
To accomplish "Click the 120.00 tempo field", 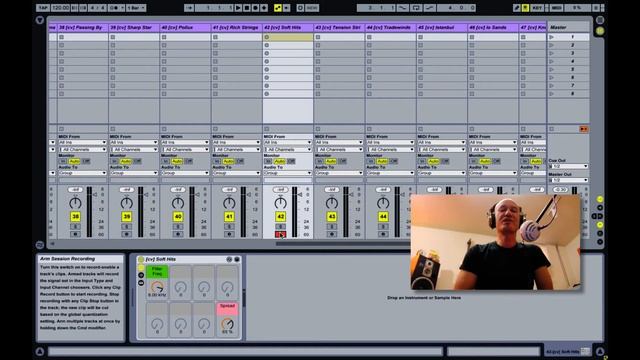I will 60,8.
